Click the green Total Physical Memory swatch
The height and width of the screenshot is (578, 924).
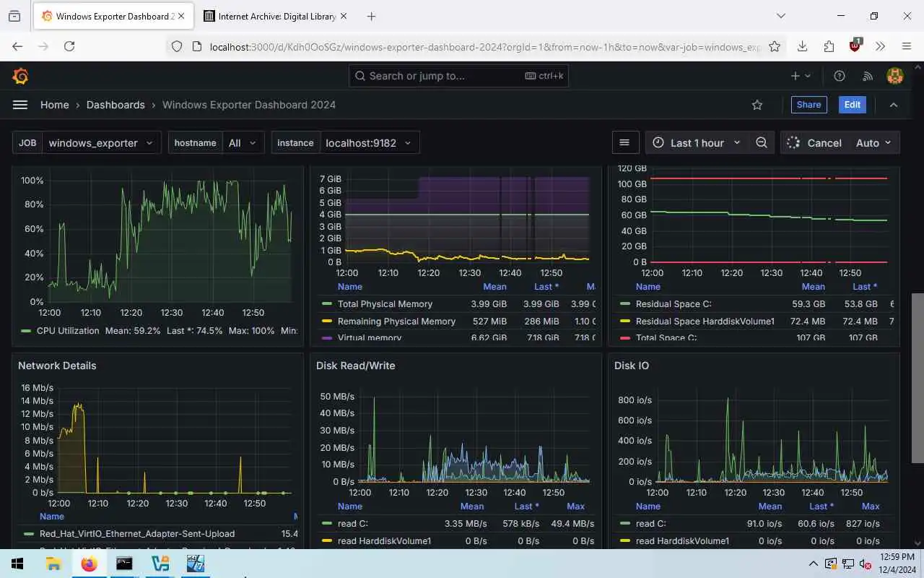pyautogui.click(x=327, y=304)
